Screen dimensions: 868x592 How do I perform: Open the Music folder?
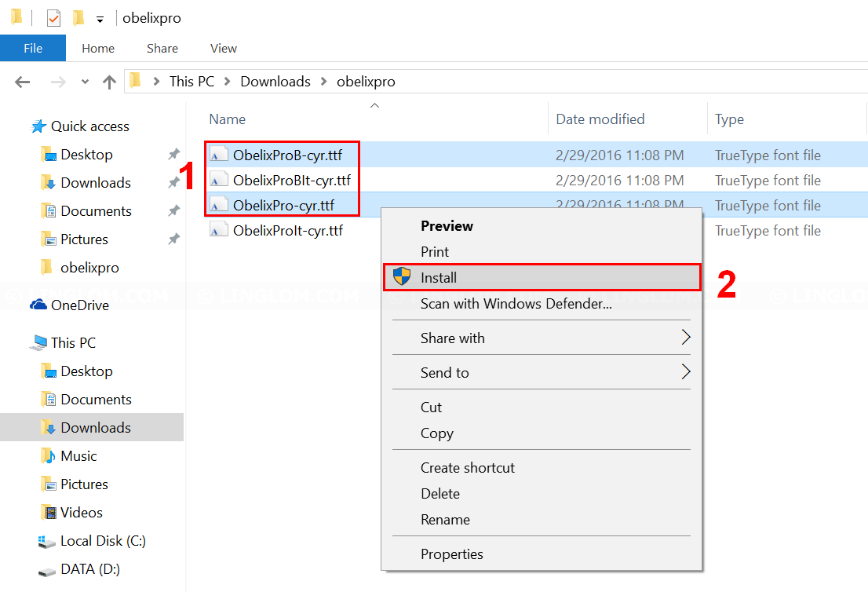78,455
